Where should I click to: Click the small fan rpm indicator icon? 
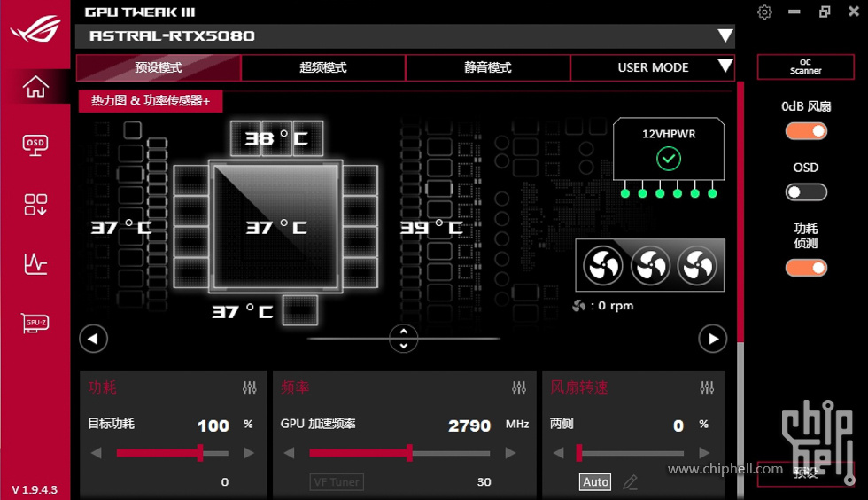tap(579, 306)
